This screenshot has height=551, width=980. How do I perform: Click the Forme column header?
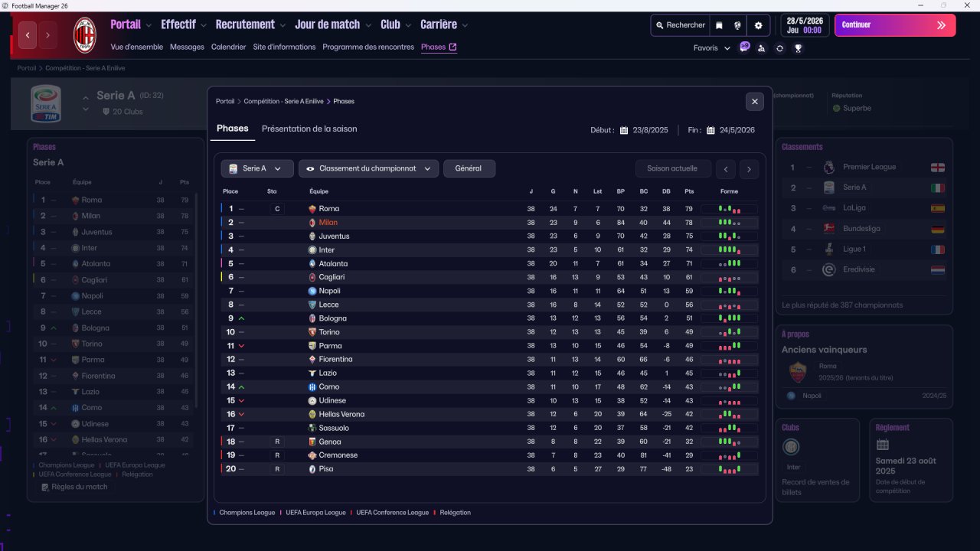[x=730, y=191]
